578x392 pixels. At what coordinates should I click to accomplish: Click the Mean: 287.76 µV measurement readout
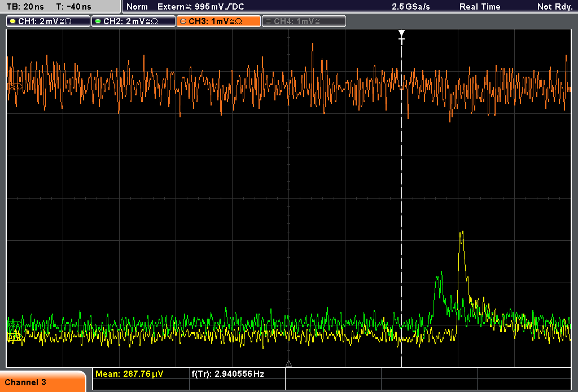pos(129,373)
